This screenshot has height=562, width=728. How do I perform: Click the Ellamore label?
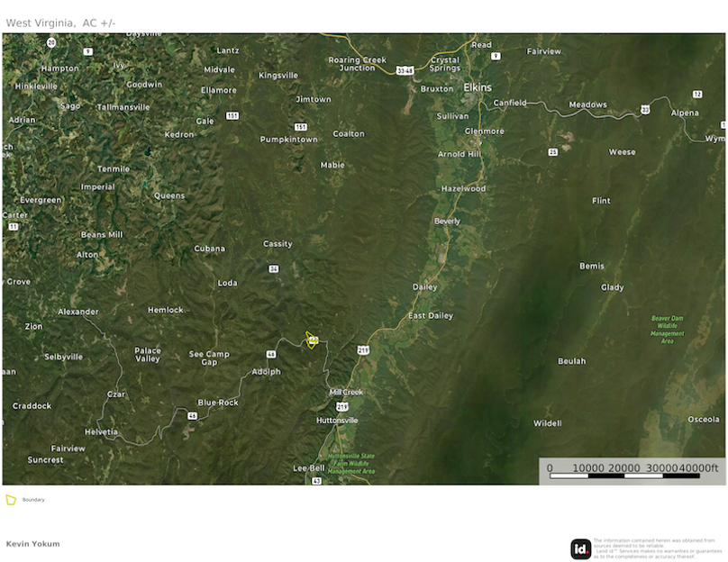(219, 90)
